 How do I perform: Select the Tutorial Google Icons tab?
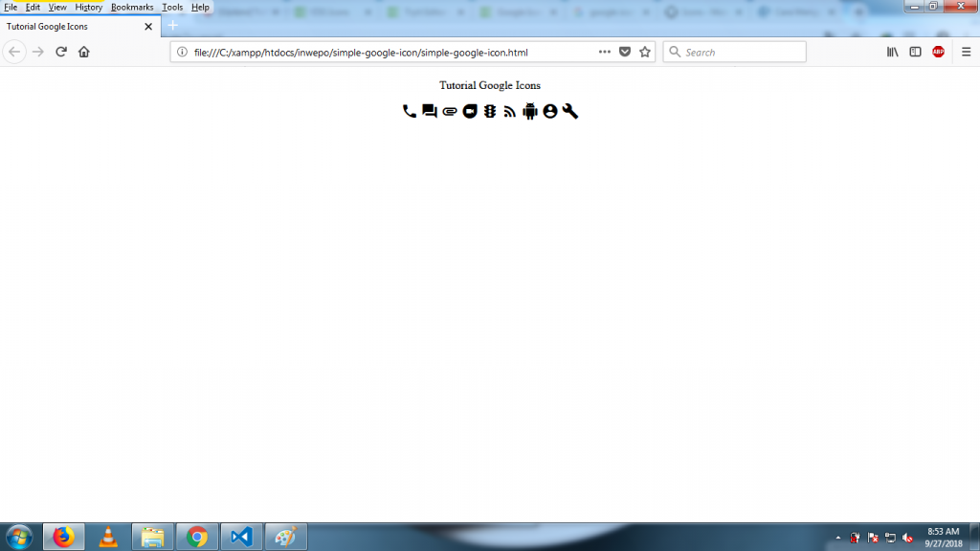[x=80, y=26]
